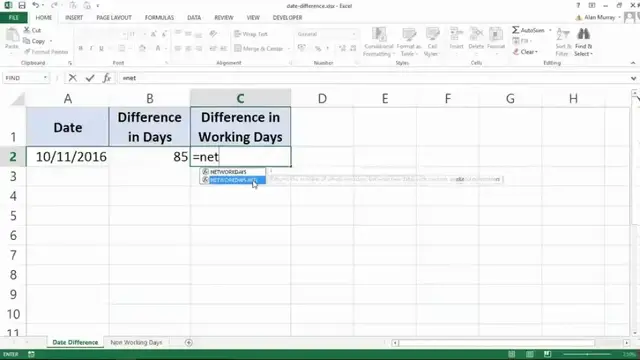Open the Copy dropdown arrow
This screenshot has width=640, height=360.
pos(51,41)
